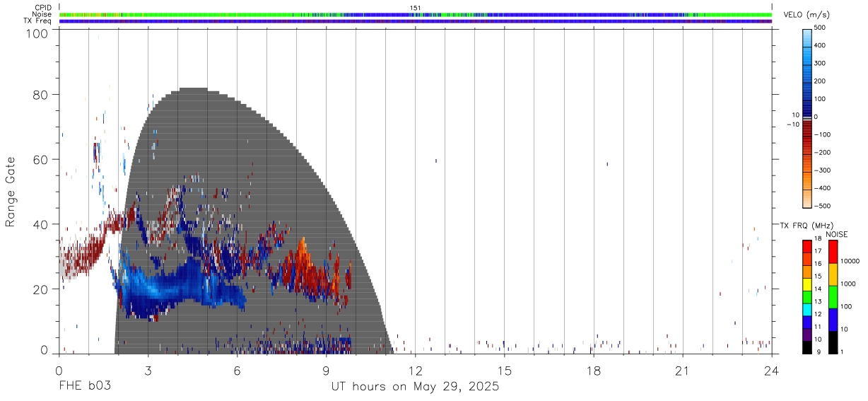Click the time axis label 12
This screenshot has width=868, height=401.
coord(416,370)
